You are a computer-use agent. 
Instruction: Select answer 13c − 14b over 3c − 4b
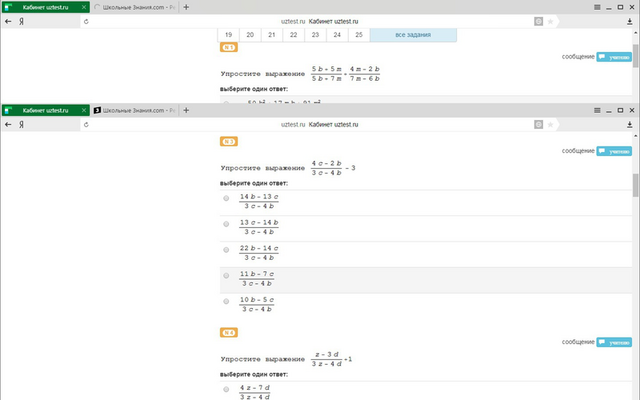tap(226, 224)
